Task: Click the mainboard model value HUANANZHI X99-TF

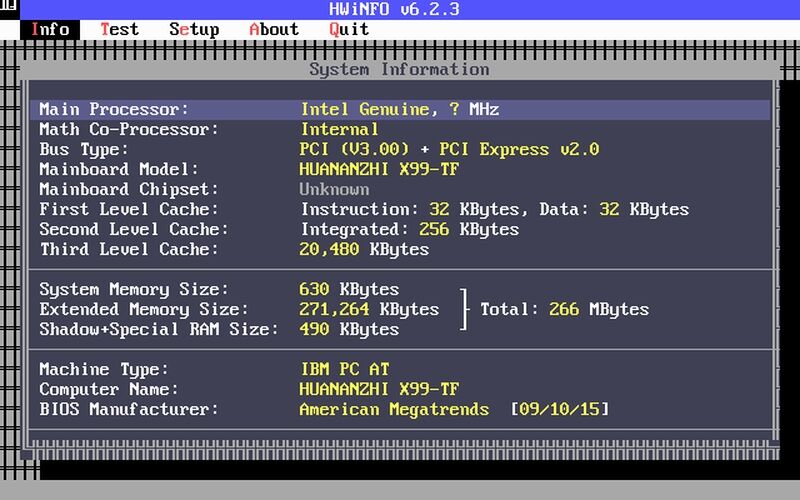Action: [379, 169]
